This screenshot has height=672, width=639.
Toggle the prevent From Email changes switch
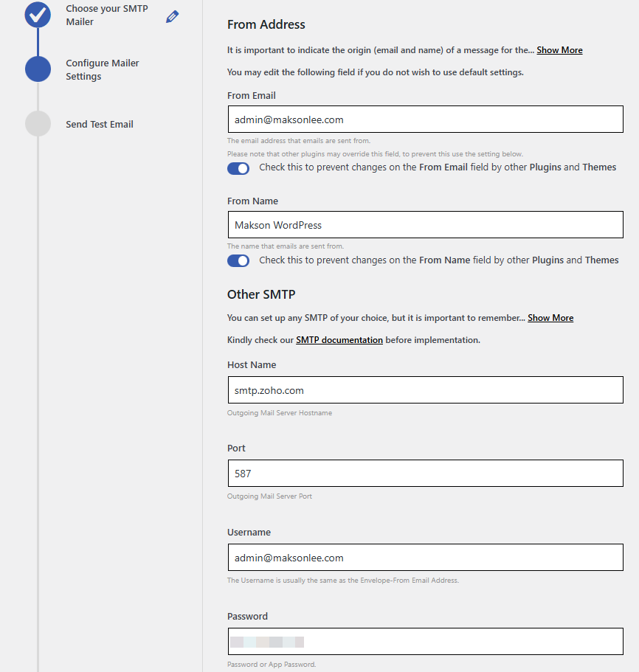[238, 168]
